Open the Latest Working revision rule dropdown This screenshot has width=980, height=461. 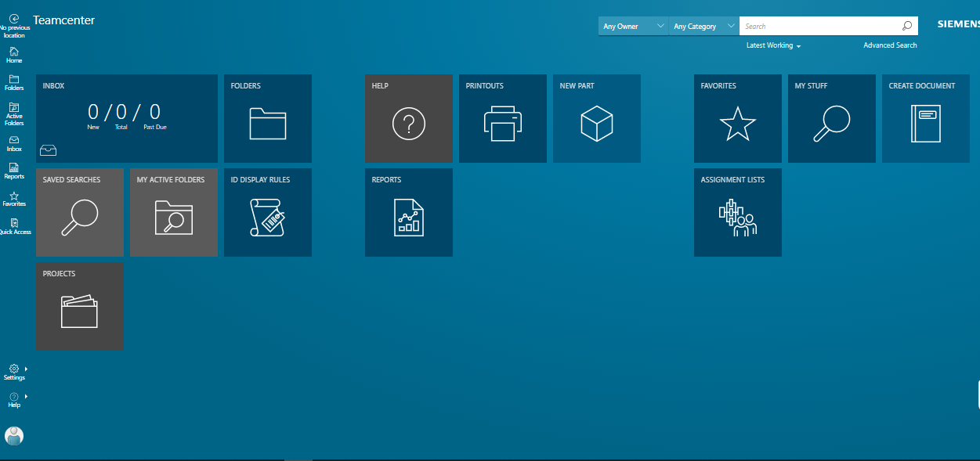pos(773,45)
